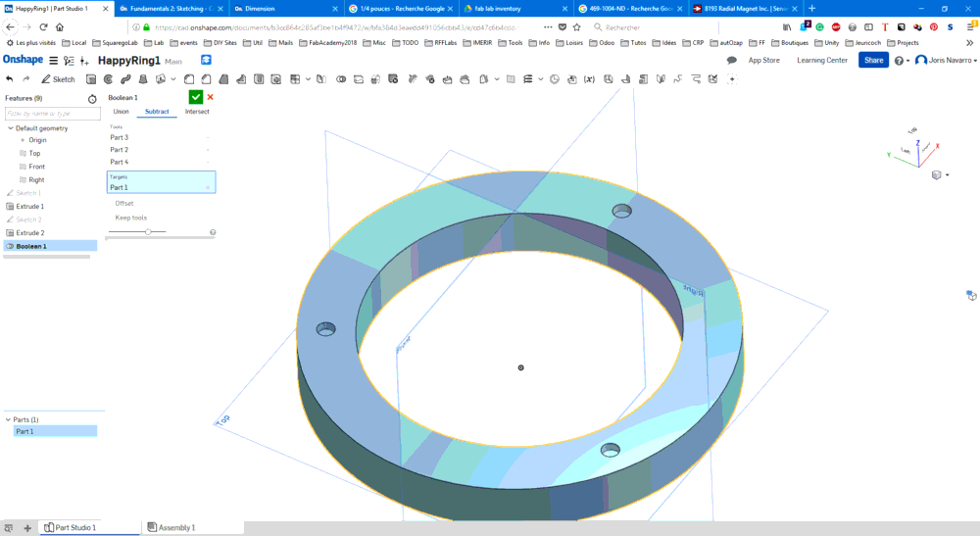Toggle visibility icon of Boolean 1 feature
Image resolution: width=980 pixels, height=536 pixels.
click(x=10, y=246)
